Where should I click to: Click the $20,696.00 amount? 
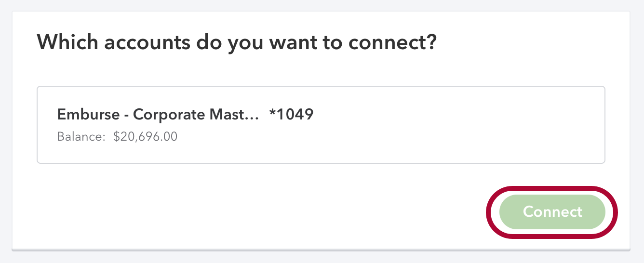(145, 137)
